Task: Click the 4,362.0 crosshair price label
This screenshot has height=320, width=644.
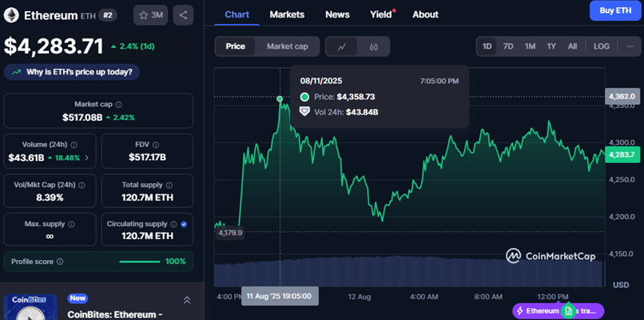Action: (x=622, y=96)
